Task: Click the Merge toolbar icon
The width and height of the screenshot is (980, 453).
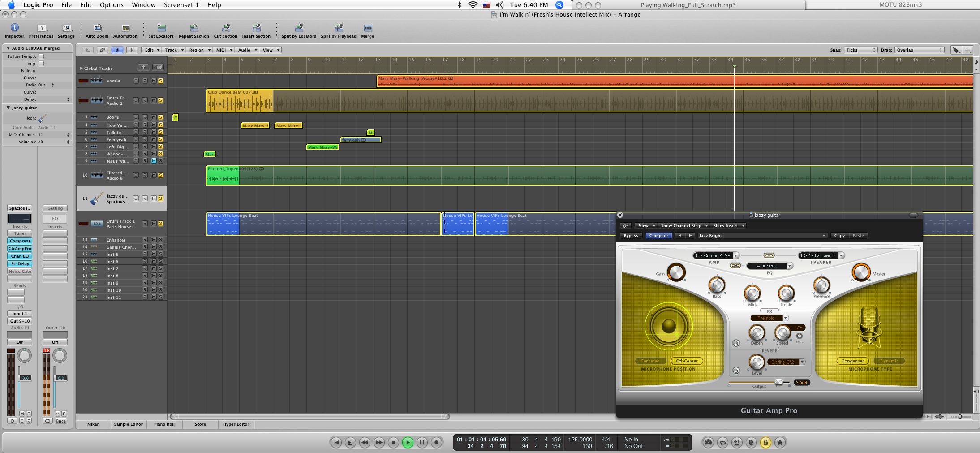Action: tap(368, 28)
